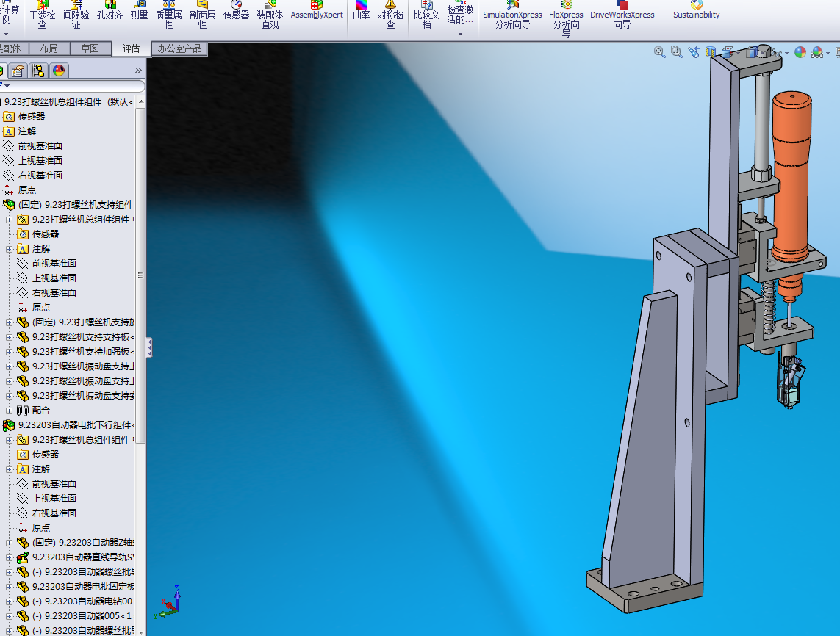This screenshot has height=636, width=840.
Task: Activate the Section View icon in view toolbar
Action: 711,52
